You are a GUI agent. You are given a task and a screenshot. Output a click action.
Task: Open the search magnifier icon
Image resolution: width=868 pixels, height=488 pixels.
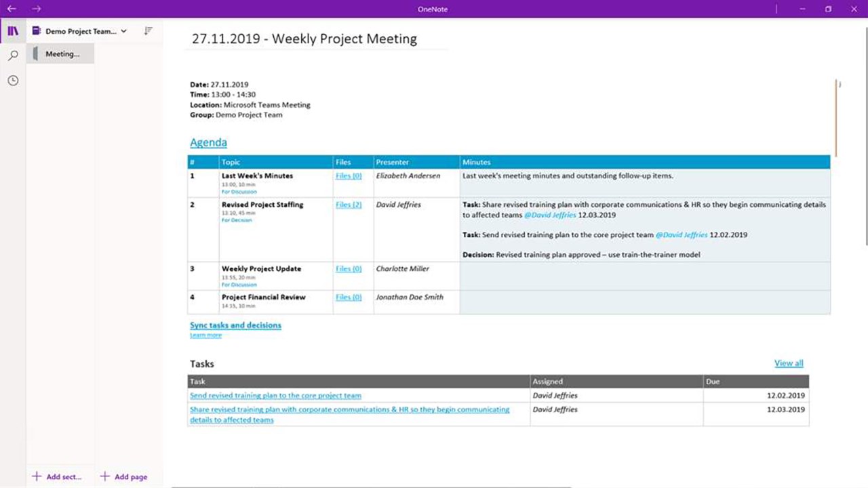(13, 56)
